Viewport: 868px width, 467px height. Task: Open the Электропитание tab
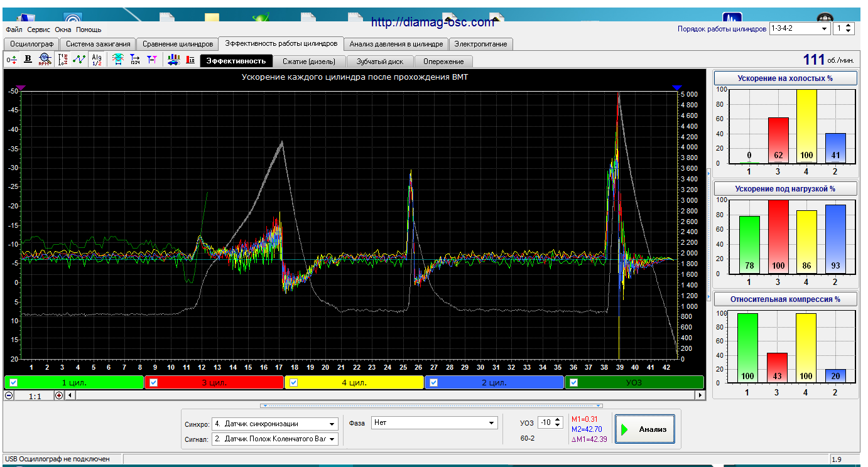(481, 44)
